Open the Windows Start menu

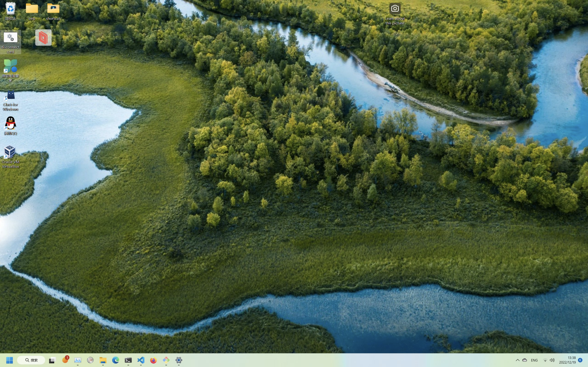pos(9,360)
